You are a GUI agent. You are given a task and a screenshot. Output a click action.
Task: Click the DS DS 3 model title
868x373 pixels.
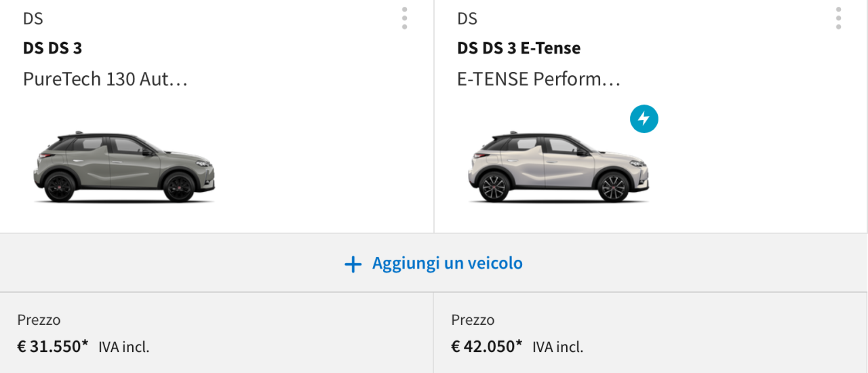[x=52, y=48]
